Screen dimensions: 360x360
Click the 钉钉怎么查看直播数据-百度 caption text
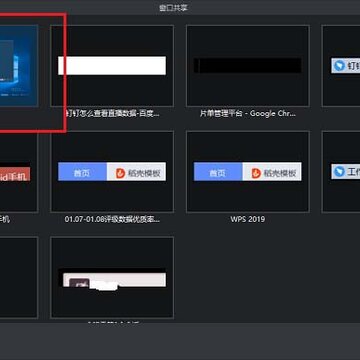tap(112, 113)
